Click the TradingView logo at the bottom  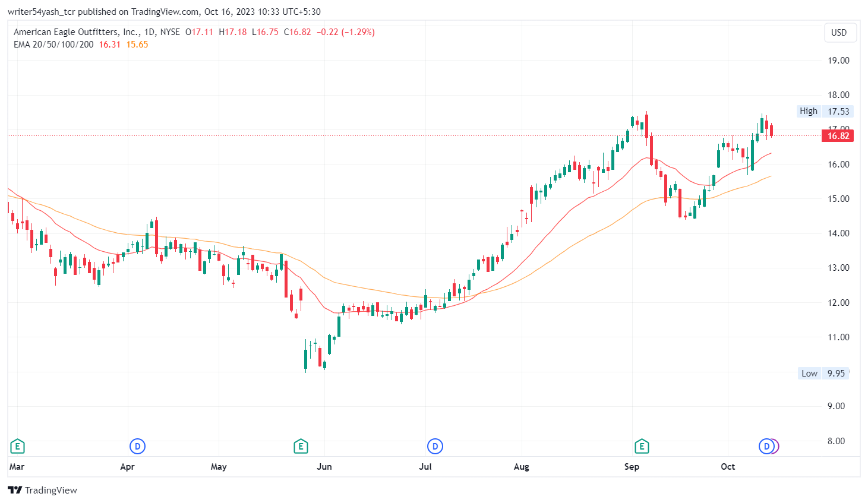click(42, 490)
